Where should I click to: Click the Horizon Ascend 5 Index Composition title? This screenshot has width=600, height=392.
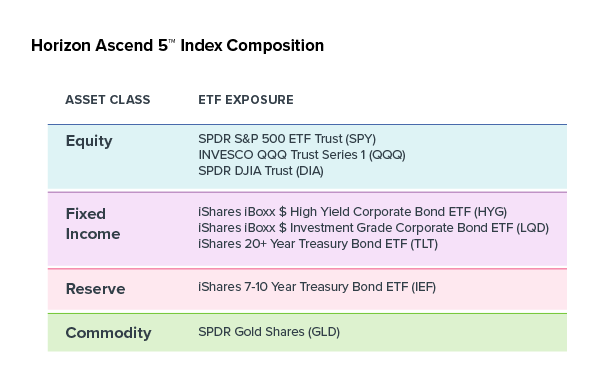[178, 46]
